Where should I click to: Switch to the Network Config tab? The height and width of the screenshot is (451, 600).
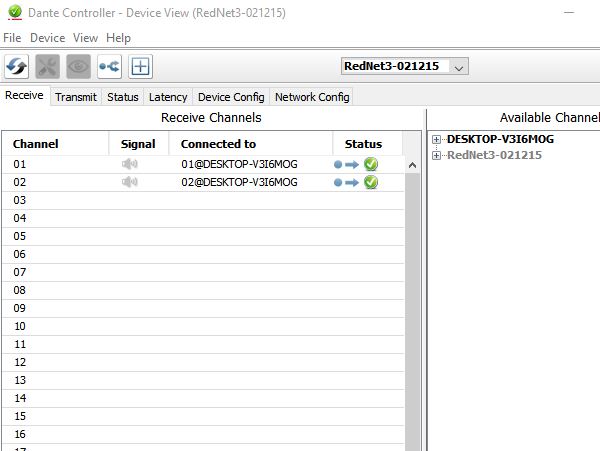312,97
